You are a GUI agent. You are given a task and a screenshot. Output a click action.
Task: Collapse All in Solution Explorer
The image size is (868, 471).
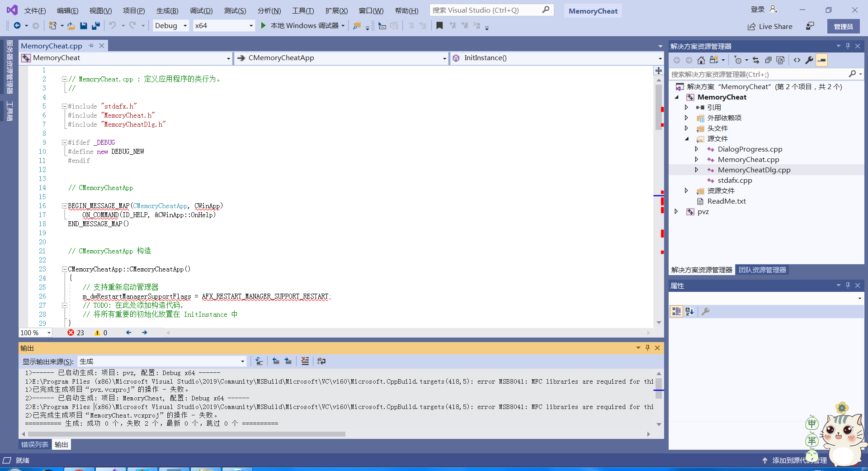coord(768,60)
